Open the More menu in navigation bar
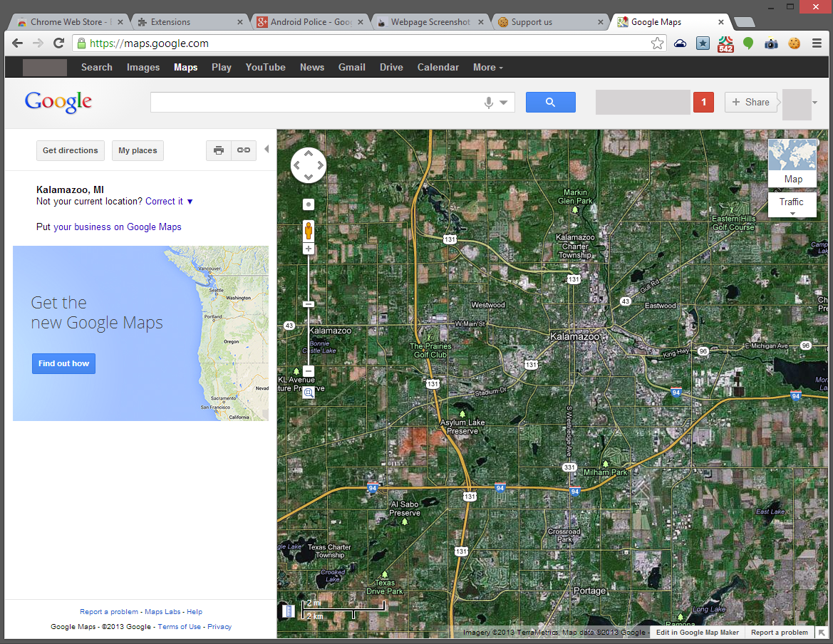 tap(487, 67)
